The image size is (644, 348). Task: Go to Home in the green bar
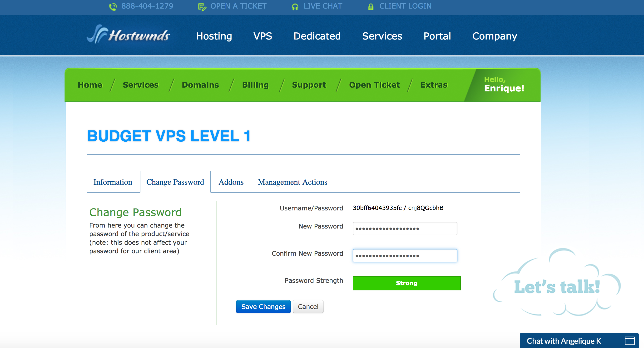coord(90,85)
